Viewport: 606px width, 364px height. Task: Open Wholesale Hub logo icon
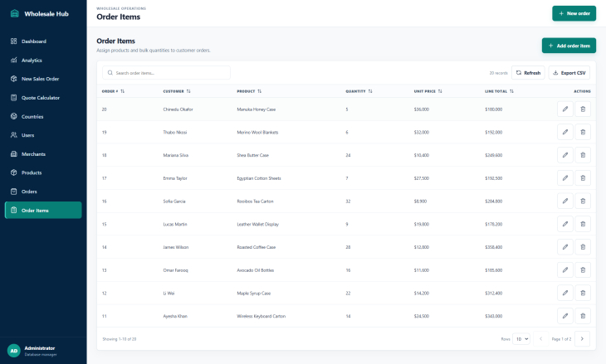[15, 13]
